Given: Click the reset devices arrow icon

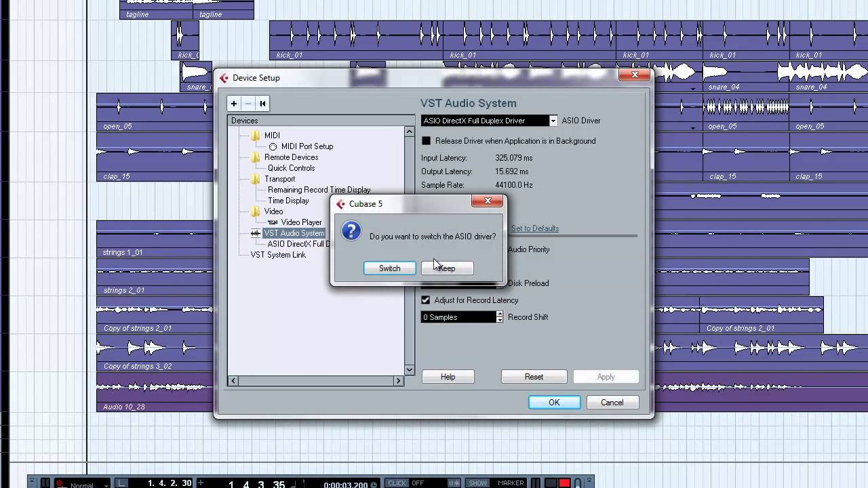Looking at the screenshot, I should pyautogui.click(x=262, y=104).
